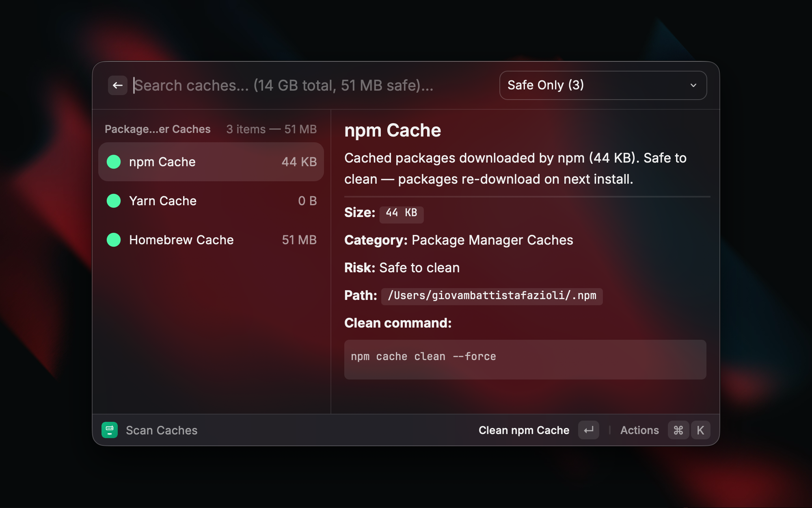Click the back arrow button
Screen dimensions: 812x508
[118, 85]
